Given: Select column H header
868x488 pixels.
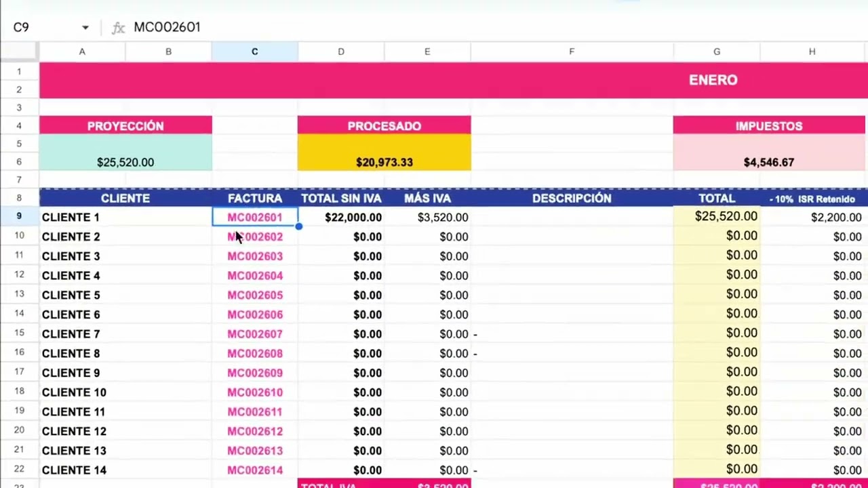Looking at the screenshot, I should (x=812, y=52).
